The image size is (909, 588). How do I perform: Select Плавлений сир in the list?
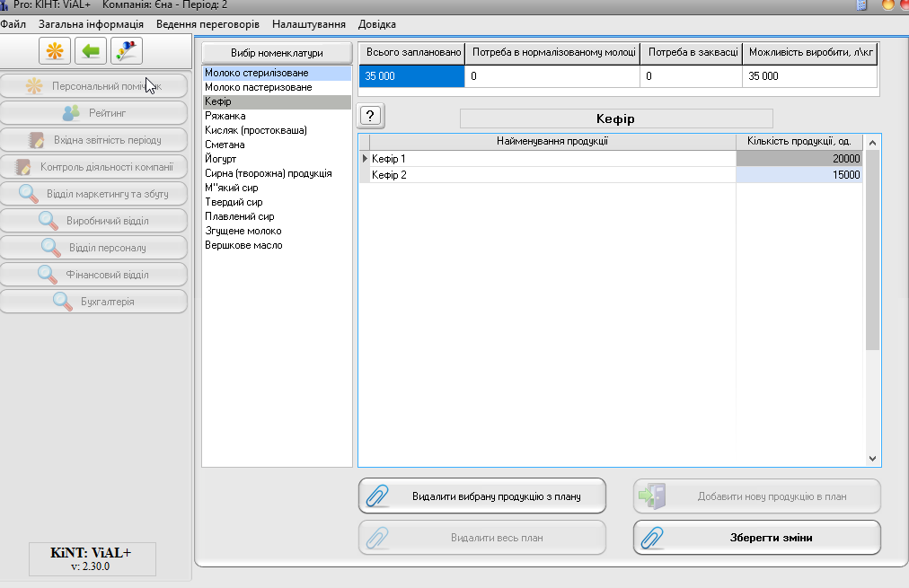pyautogui.click(x=278, y=216)
